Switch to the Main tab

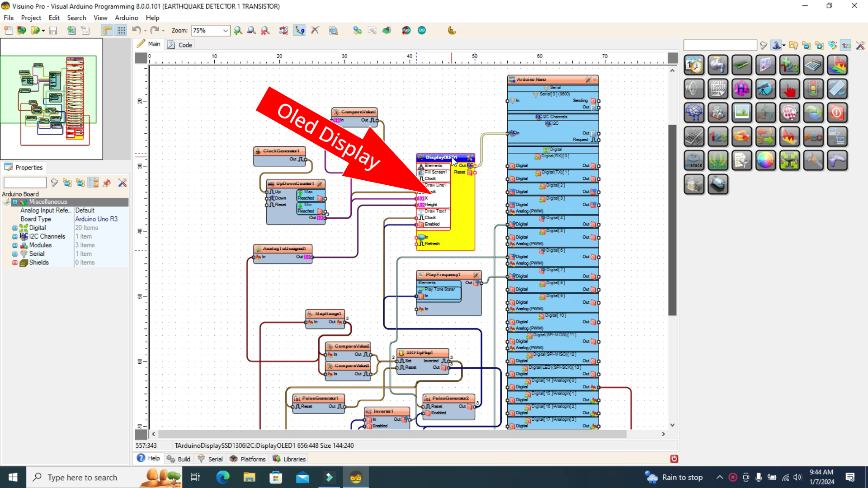pyautogui.click(x=149, y=44)
